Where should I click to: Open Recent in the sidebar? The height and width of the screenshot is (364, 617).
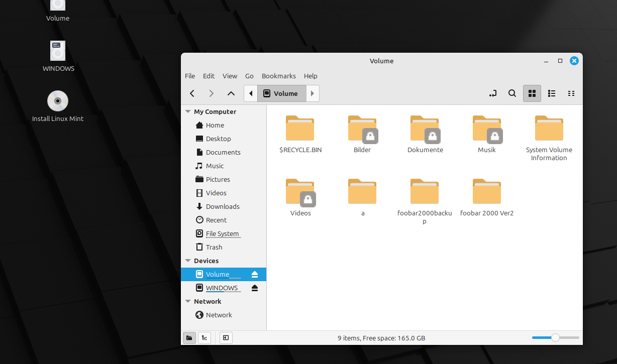[x=224, y=220]
